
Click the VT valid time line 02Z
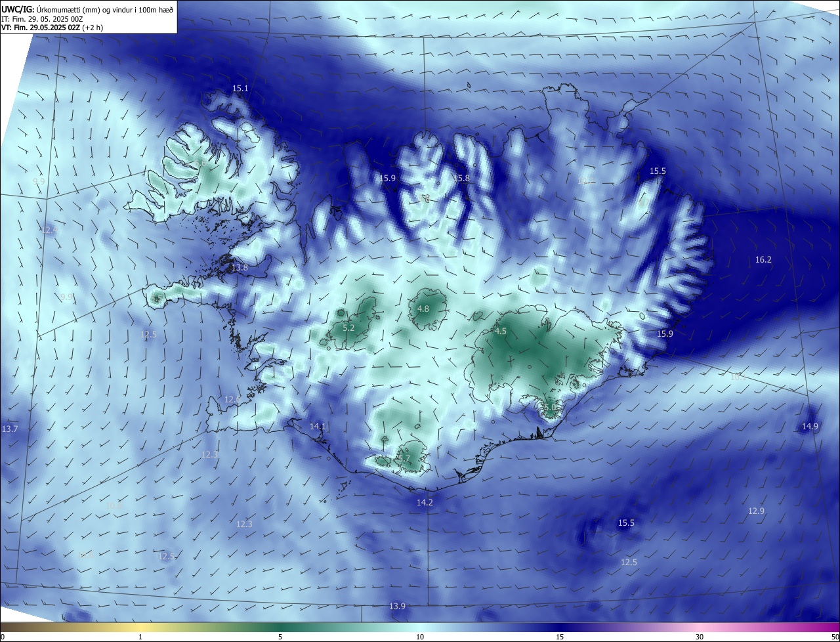52,28
